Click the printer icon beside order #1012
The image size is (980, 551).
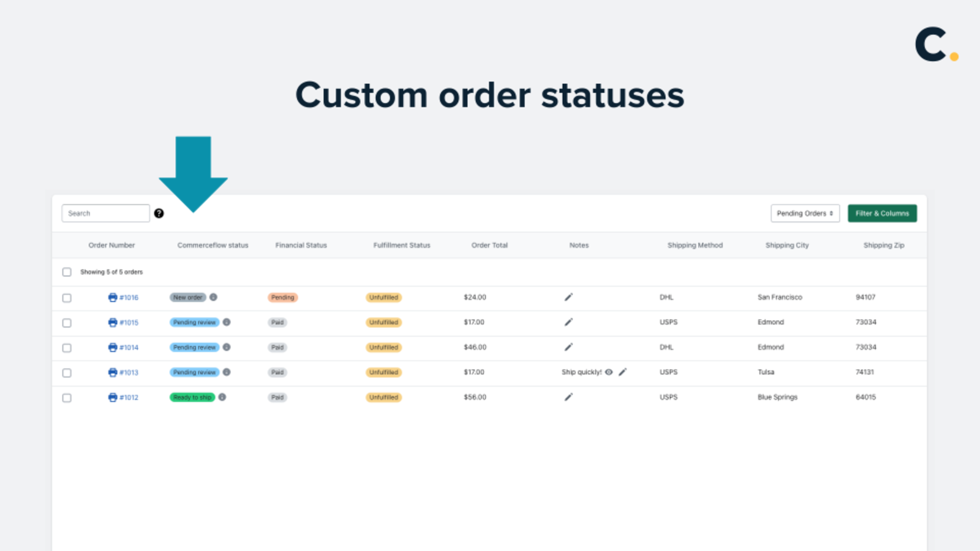113,397
